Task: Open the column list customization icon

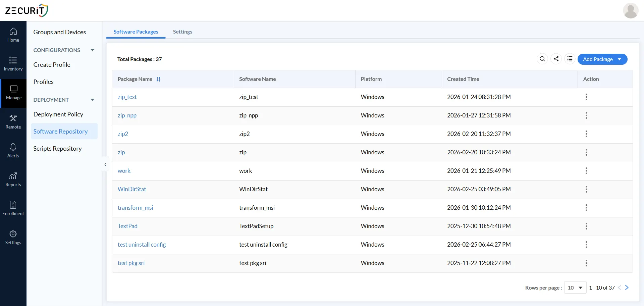Action: tap(570, 59)
